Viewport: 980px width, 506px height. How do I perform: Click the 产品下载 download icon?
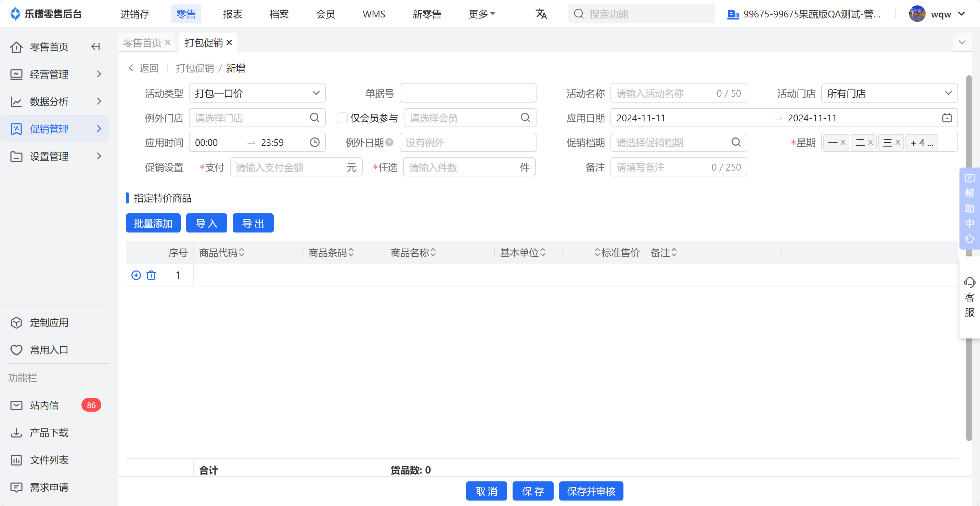coord(16,432)
